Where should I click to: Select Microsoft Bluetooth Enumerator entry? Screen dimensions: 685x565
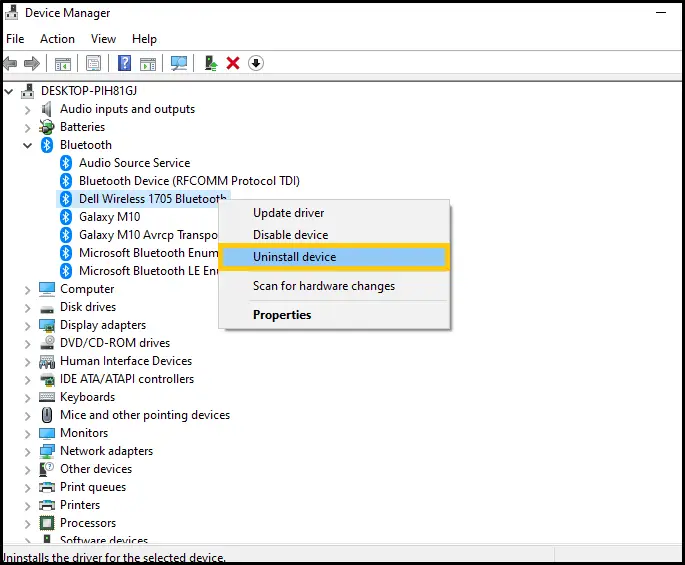(x=148, y=253)
